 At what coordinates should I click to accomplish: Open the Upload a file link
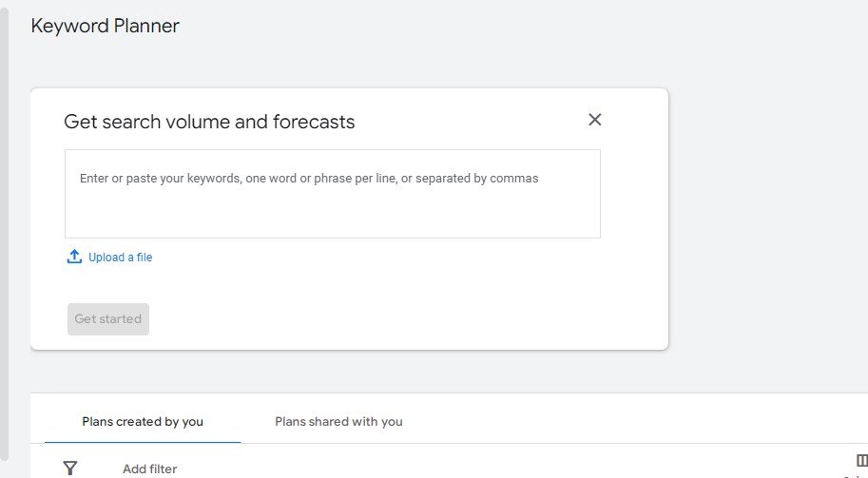[120, 258]
